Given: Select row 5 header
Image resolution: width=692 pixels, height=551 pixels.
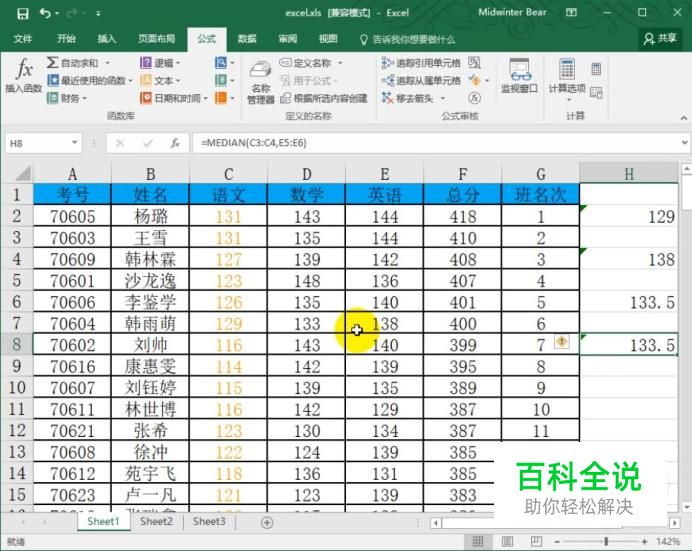Looking at the screenshot, I should point(17,281).
